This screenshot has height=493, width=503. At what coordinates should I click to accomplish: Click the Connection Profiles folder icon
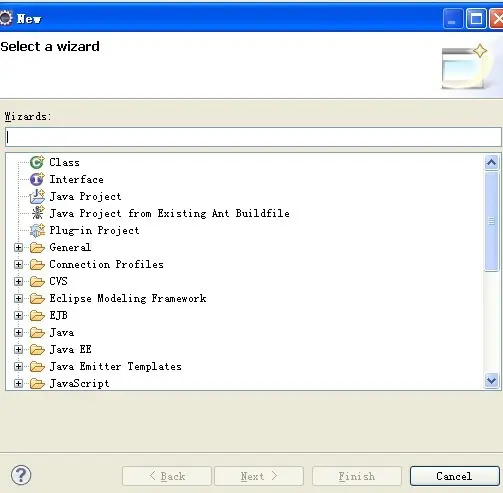point(37,265)
